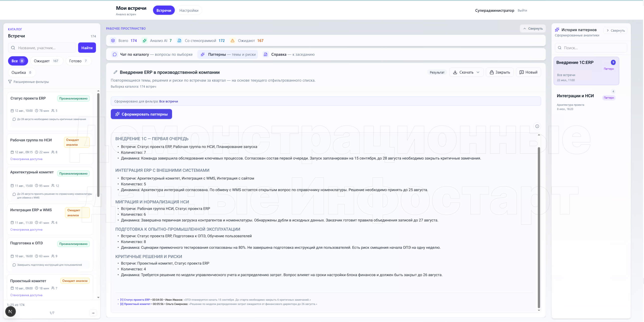
Task: Click the calendar icon on Статус проекта ERP card
Action: (x=12, y=111)
